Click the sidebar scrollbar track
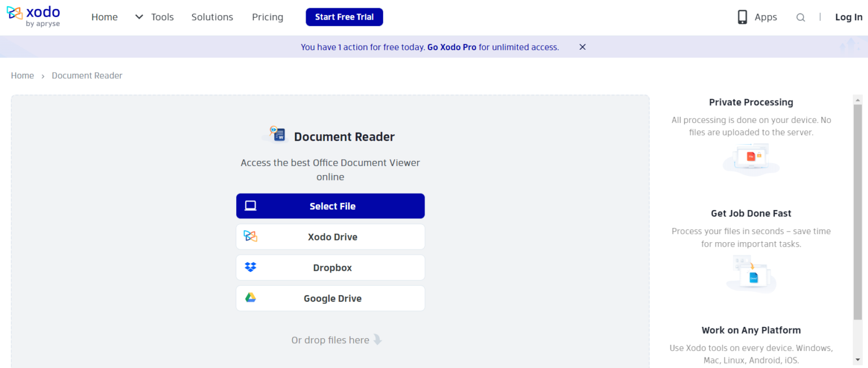Image resolution: width=868 pixels, height=368 pixels. 858,226
